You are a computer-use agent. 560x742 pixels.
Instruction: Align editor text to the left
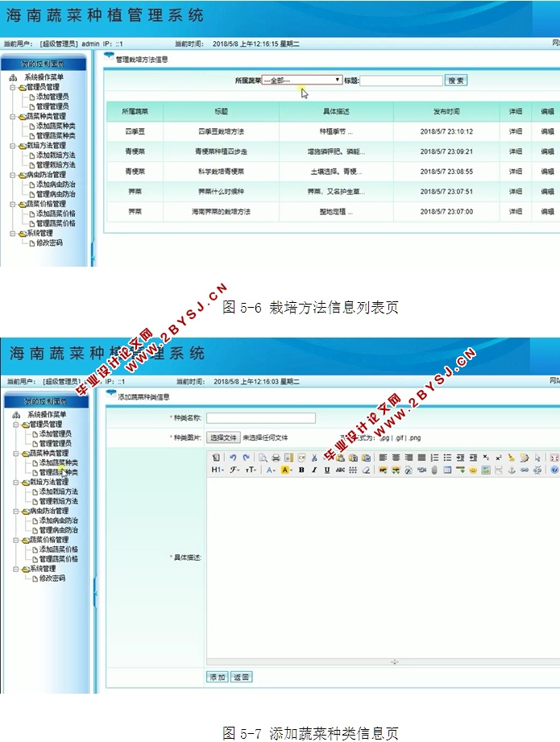point(383,458)
